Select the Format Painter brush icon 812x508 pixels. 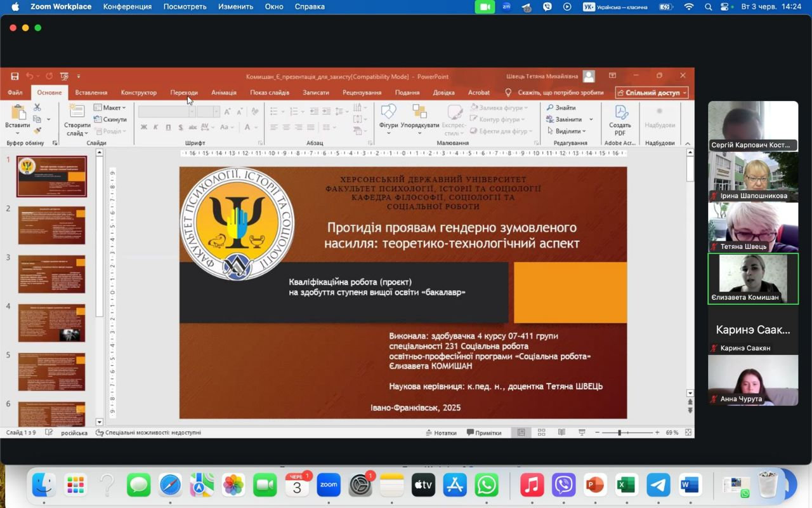click(x=37, y=131)
